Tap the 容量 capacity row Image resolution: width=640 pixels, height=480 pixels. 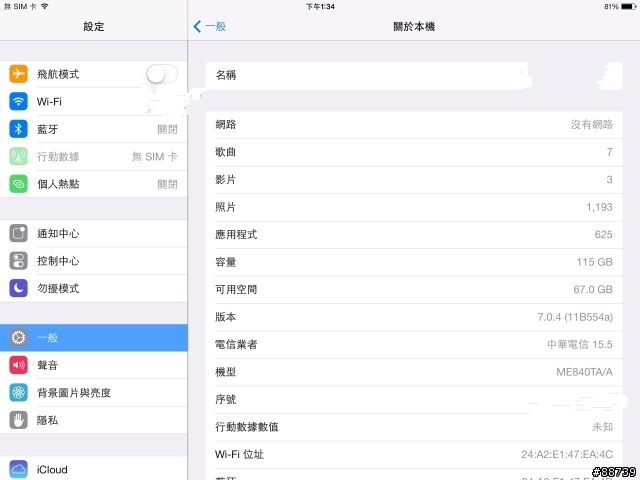coord(414,262)
